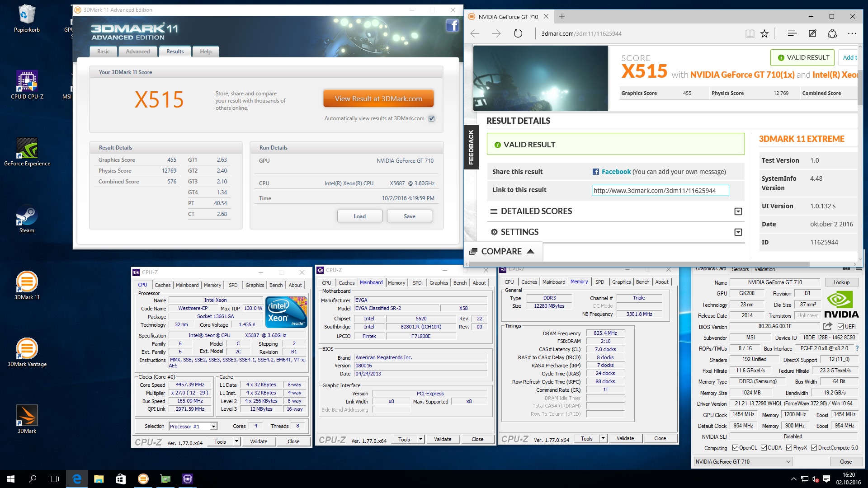Image resolution: width=868 pixels, height=488 pixels.
Task: Open Tools dropdown arrow in CPU-Z Mainboard window
Action: click(420, 439)
